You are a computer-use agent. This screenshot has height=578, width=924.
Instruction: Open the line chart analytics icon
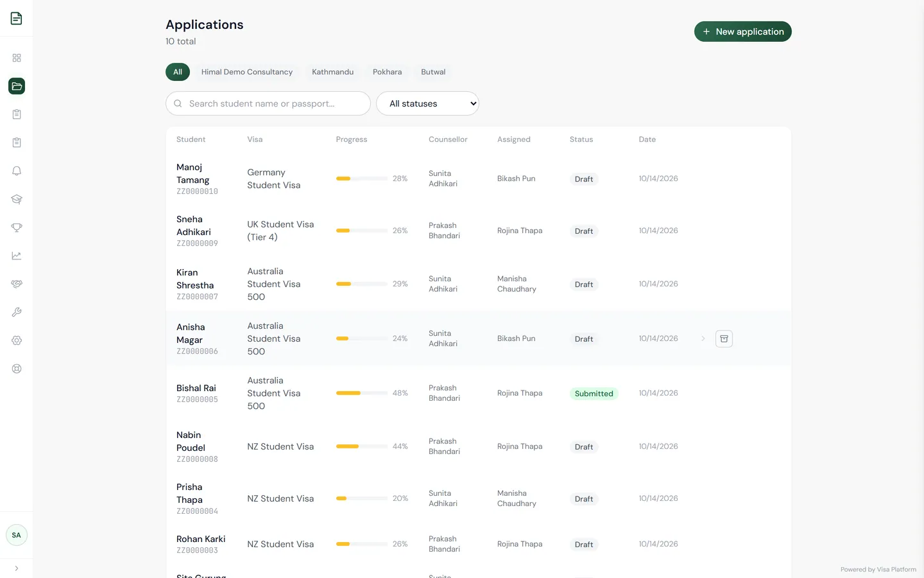tap(17, 256)
